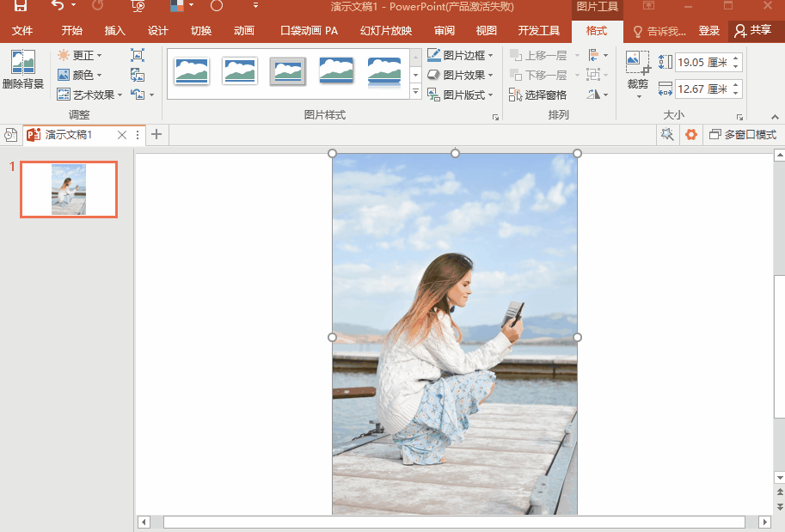The height and width of the screenshot is (532, 785).
Task: Open Customize Quick Access Toolbar dropdown
Action: pos(256,5)
